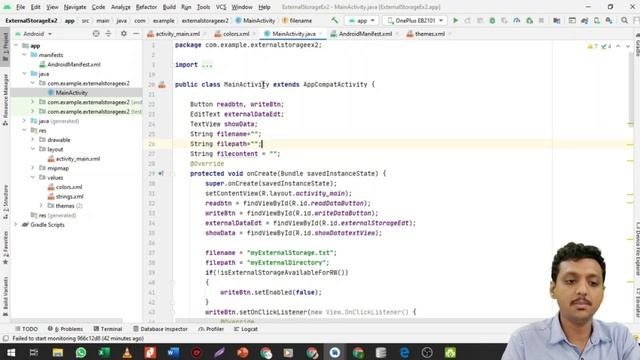640x360 pixels.
Task: Collapse the java folder in tree
Action: pyautogui.click(x=24, y=73)
